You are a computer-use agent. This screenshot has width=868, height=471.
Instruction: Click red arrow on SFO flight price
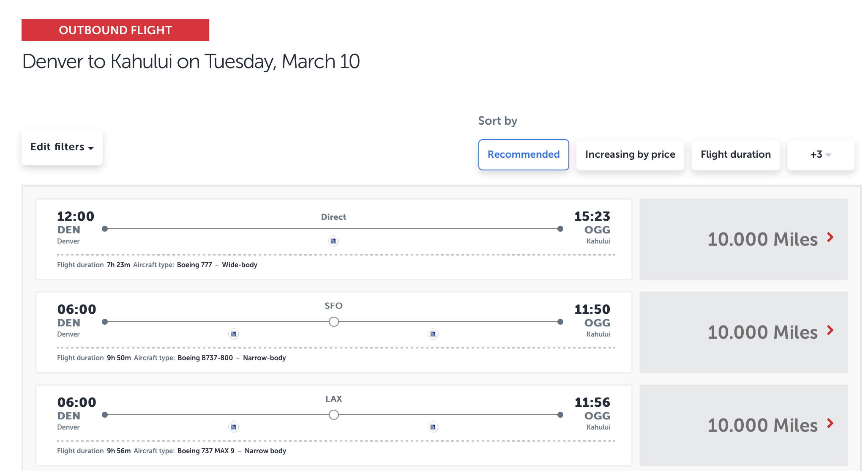click(830, 330)
